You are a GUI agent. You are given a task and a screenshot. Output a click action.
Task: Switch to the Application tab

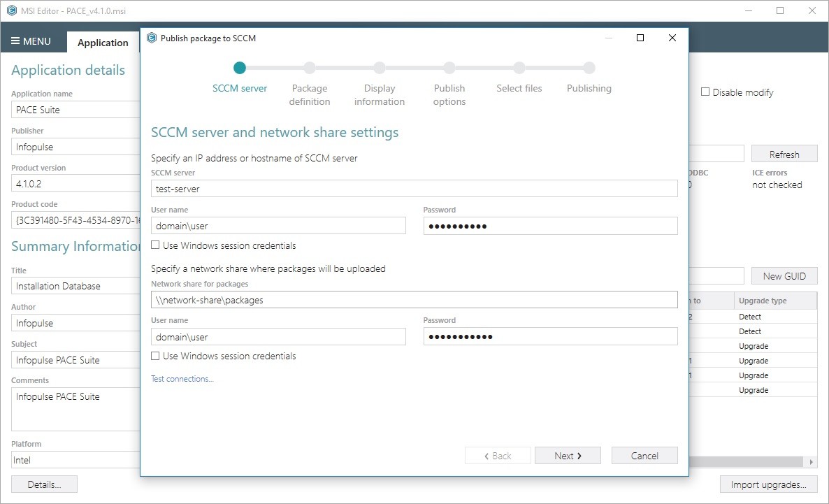(x=103, y=43)
